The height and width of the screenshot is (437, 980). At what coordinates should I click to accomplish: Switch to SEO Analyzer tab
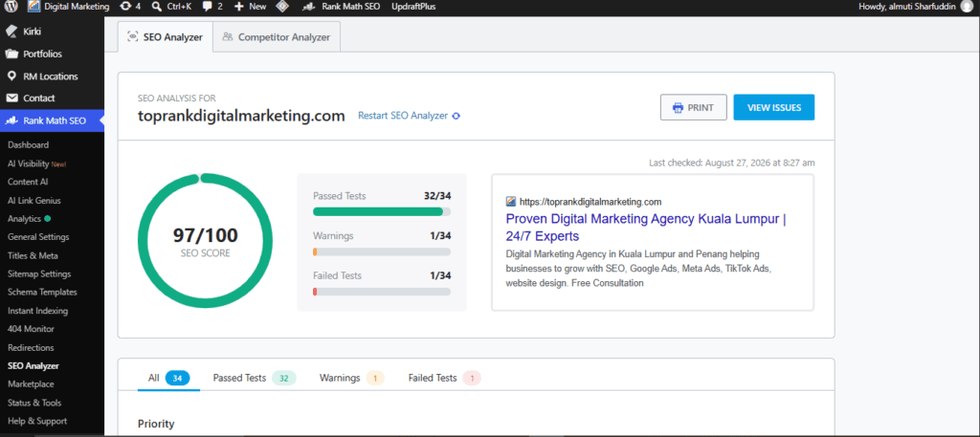pyautogui.click(x=165, y=37)
